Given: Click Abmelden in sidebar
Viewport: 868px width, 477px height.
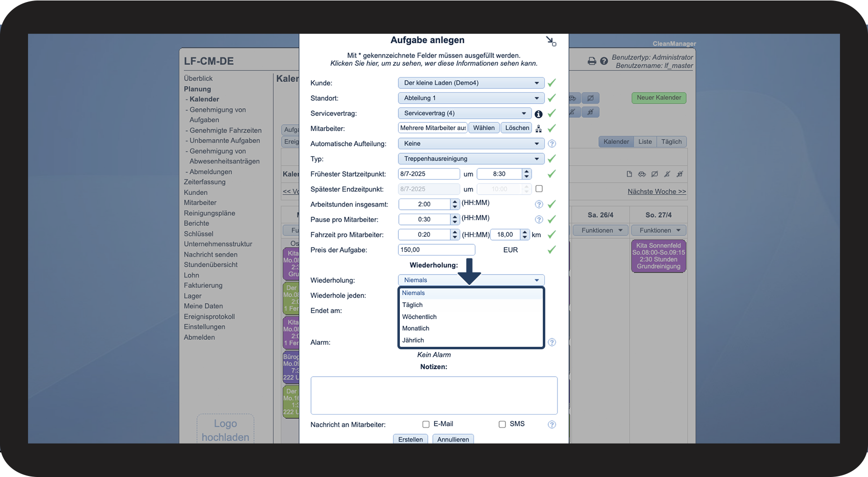Looking at the screenshot, I should pyautogui.click(x=199, y=337).
